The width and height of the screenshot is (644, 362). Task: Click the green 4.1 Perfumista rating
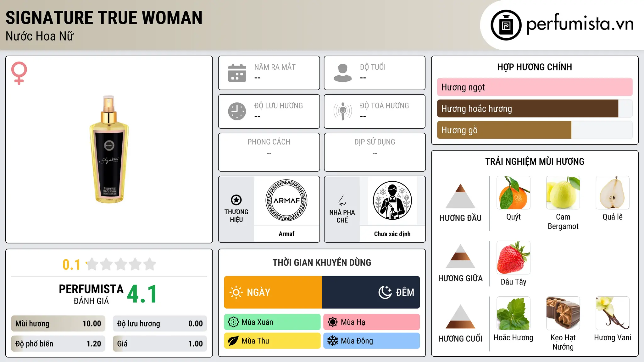coord(142,294)
